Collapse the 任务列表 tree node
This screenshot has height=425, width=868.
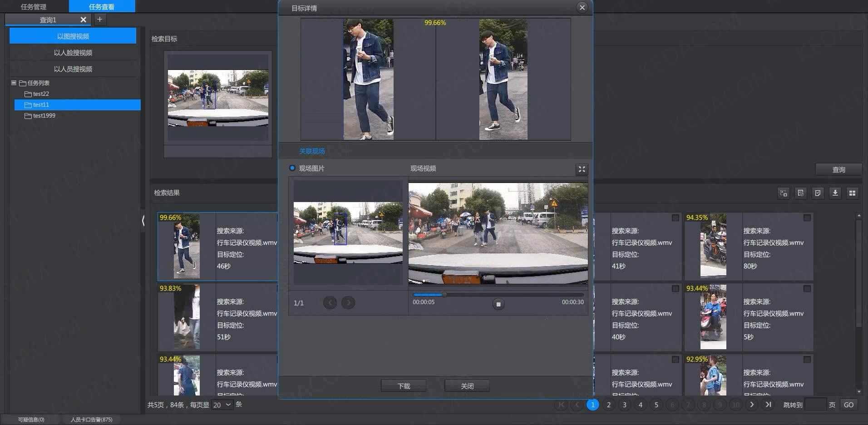click(14, 83)
